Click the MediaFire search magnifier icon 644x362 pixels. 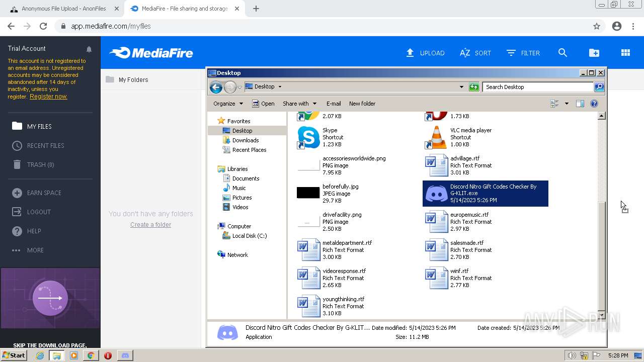click(562, 53)
